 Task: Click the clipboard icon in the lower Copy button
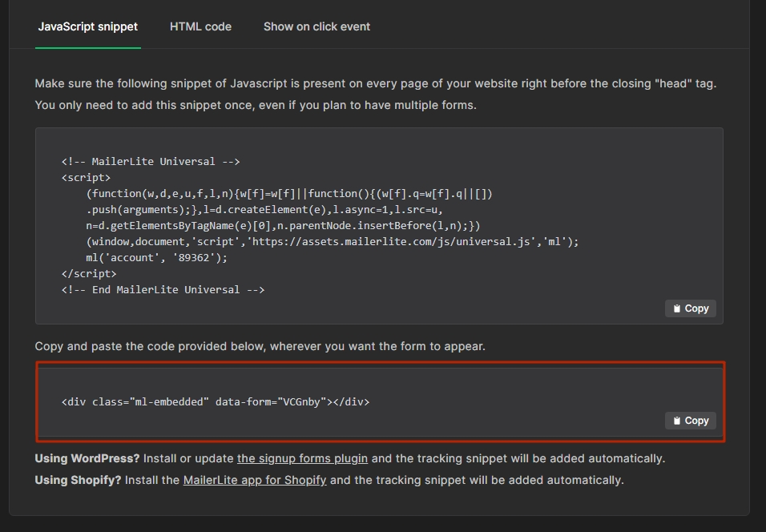676,421
